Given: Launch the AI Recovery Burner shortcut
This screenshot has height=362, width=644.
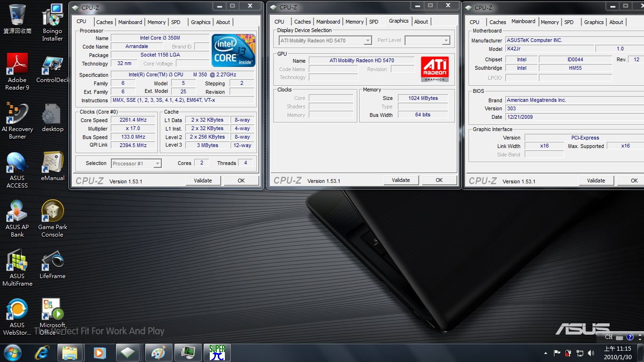Looking at the screenshot, I should [x=17, y=121].
